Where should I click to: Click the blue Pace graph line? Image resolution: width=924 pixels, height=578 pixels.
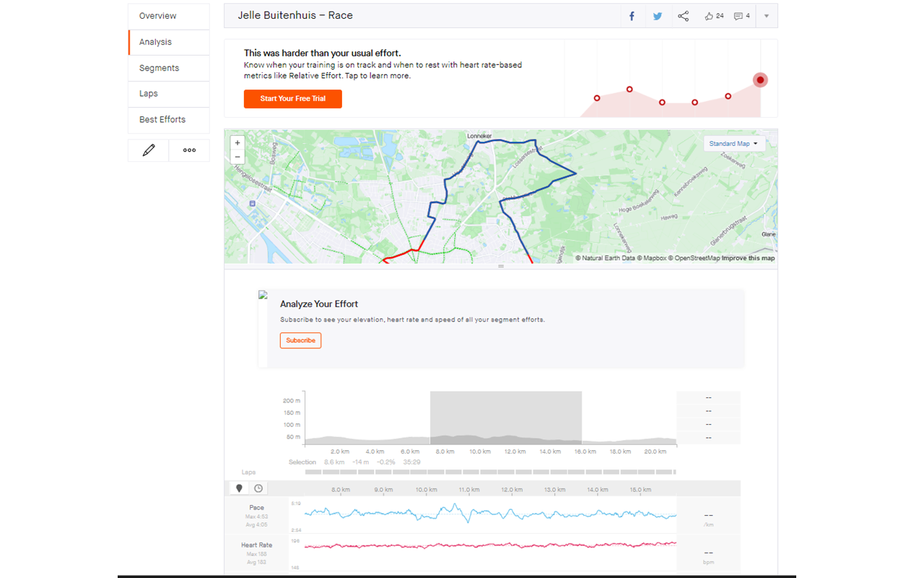tap(491, 514)
